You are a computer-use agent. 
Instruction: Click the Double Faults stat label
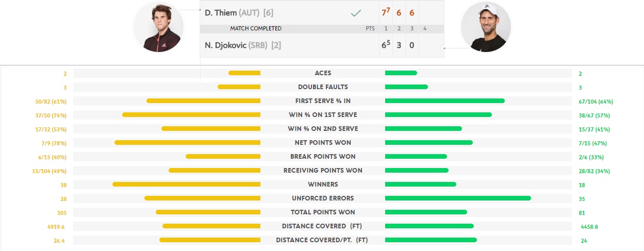pos(323,87)
